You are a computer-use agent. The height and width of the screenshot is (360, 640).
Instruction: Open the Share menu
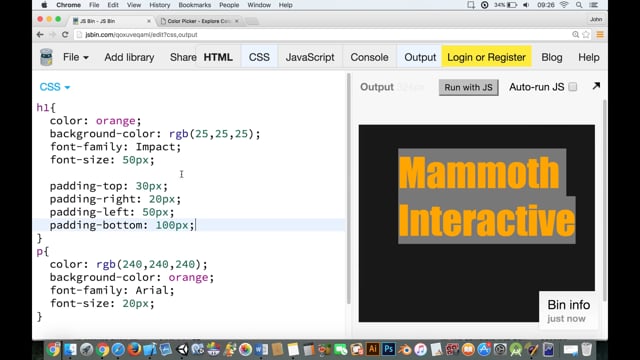[x=183, y=57]
